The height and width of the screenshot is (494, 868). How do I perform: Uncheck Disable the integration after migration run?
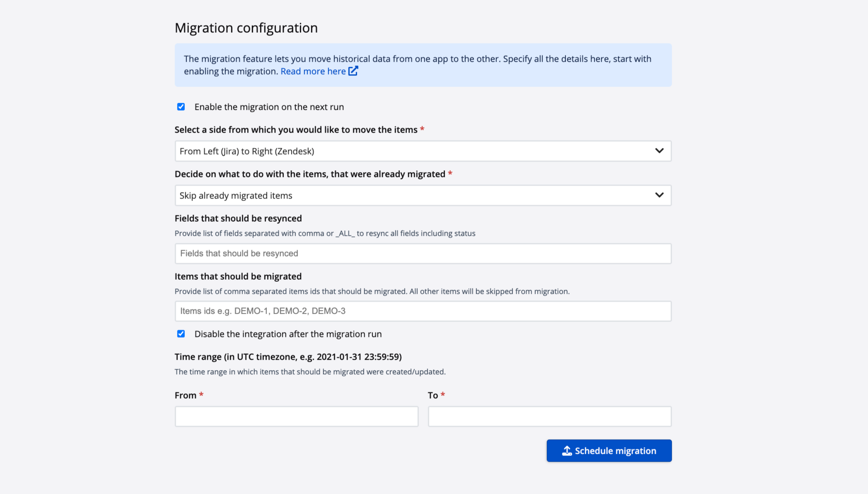181,334
